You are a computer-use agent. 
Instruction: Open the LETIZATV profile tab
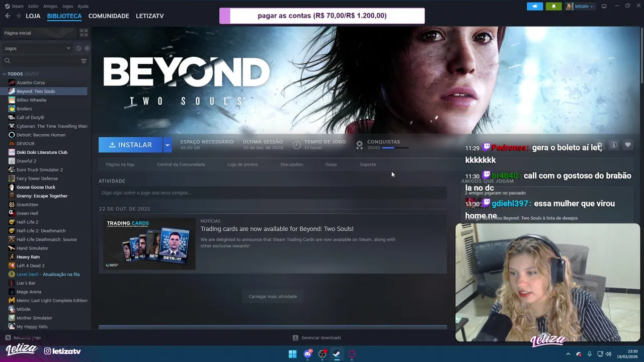pos(150,16)
